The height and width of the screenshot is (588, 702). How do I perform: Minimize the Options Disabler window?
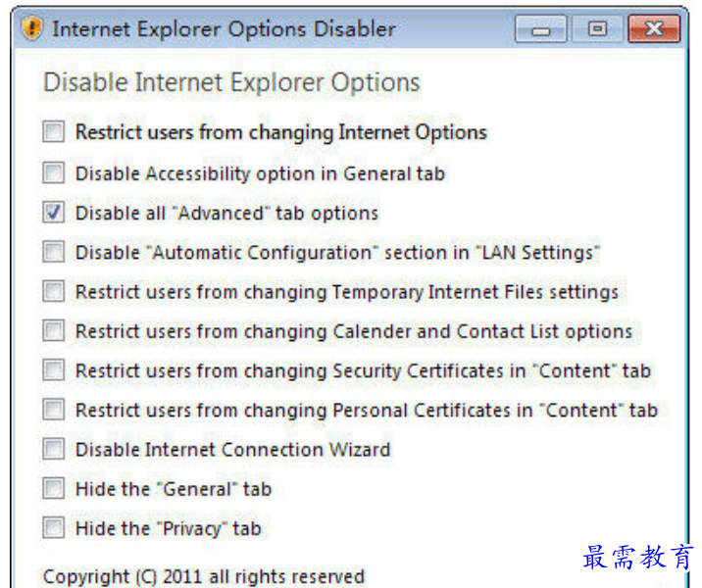(x=541, y=29)
